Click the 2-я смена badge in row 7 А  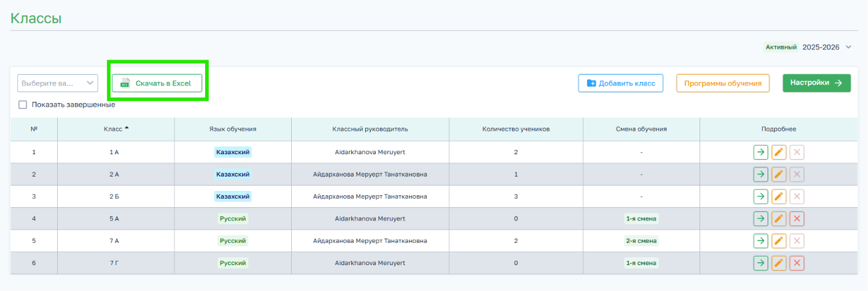pos(641,241)
